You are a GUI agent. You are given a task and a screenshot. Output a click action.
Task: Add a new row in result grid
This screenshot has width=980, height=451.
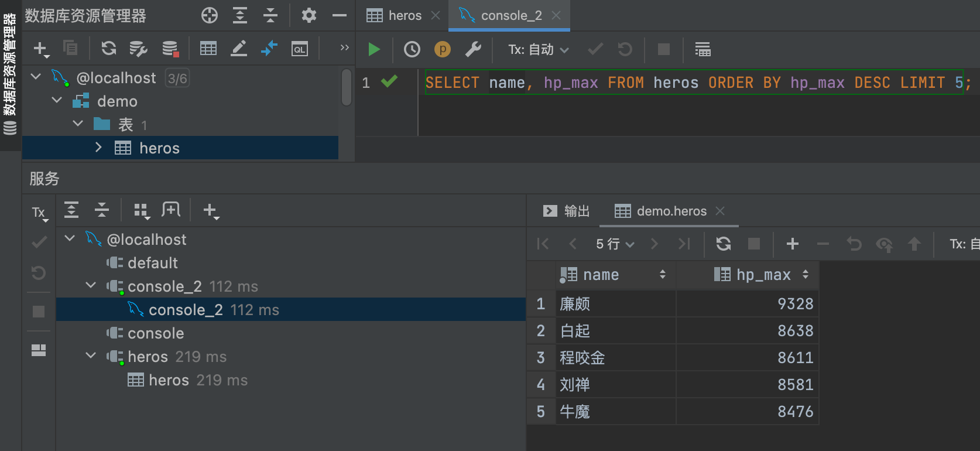point(793,244)
